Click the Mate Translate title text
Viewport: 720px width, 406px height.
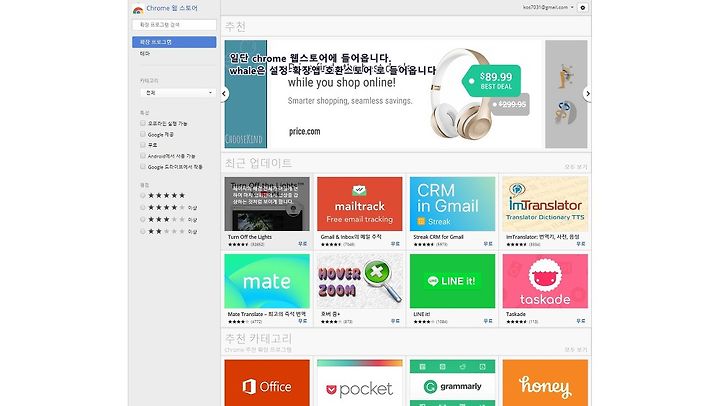coord(267,314)
